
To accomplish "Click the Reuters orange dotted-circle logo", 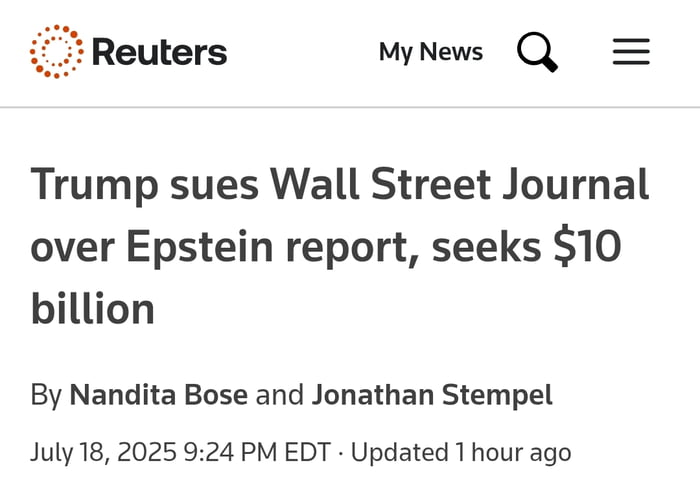I will pyautogui.click(x=56, y=52).
